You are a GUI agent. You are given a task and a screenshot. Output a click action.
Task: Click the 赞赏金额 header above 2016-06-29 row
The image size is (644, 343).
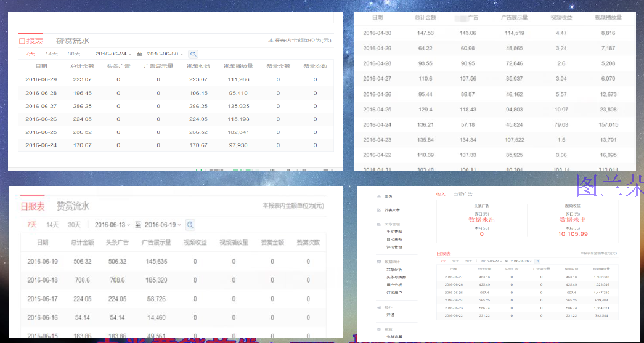tap(278, 66)
